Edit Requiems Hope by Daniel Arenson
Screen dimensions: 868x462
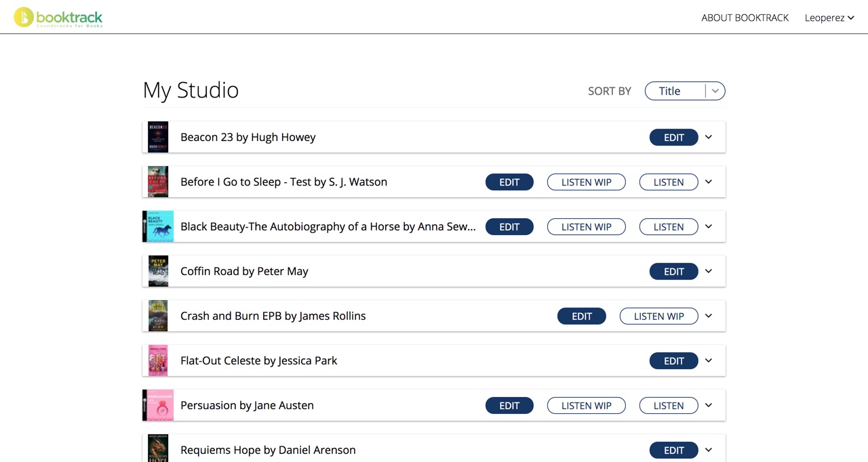point(673,450)
